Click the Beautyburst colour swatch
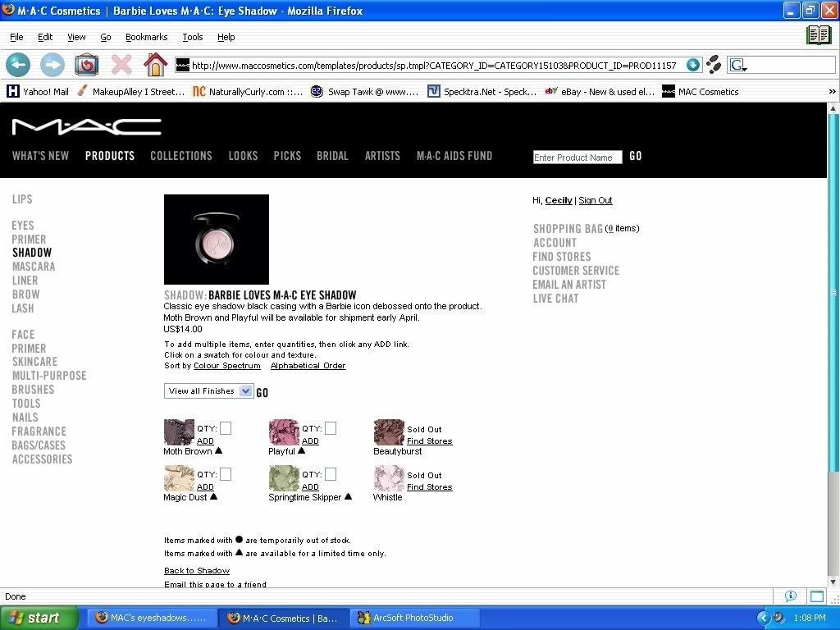 point(389,432)
